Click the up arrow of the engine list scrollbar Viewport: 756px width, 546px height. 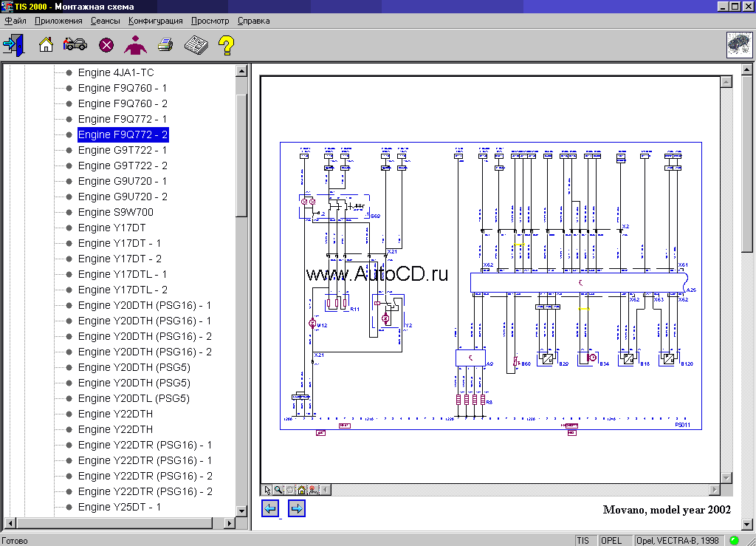[241, 71]
